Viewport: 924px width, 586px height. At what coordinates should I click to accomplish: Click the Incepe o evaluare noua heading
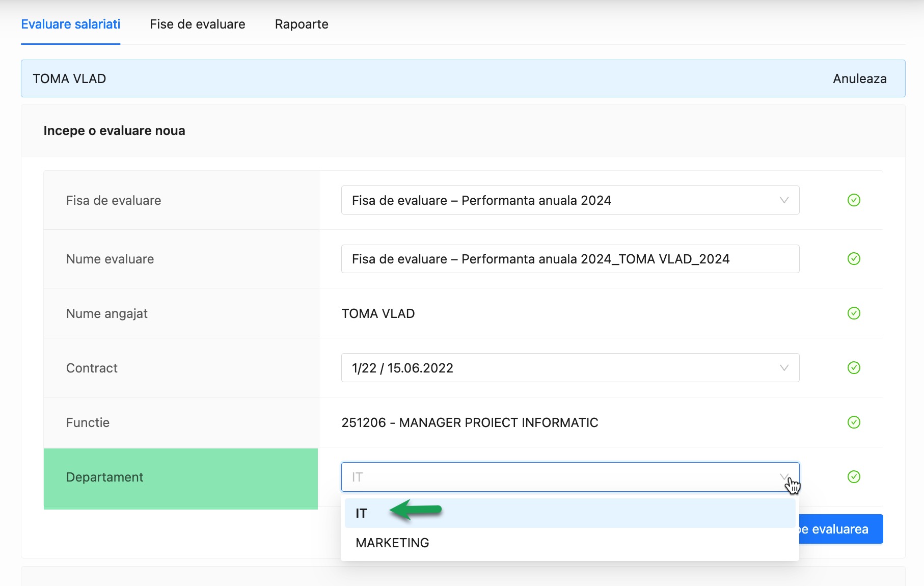point(114,130)
